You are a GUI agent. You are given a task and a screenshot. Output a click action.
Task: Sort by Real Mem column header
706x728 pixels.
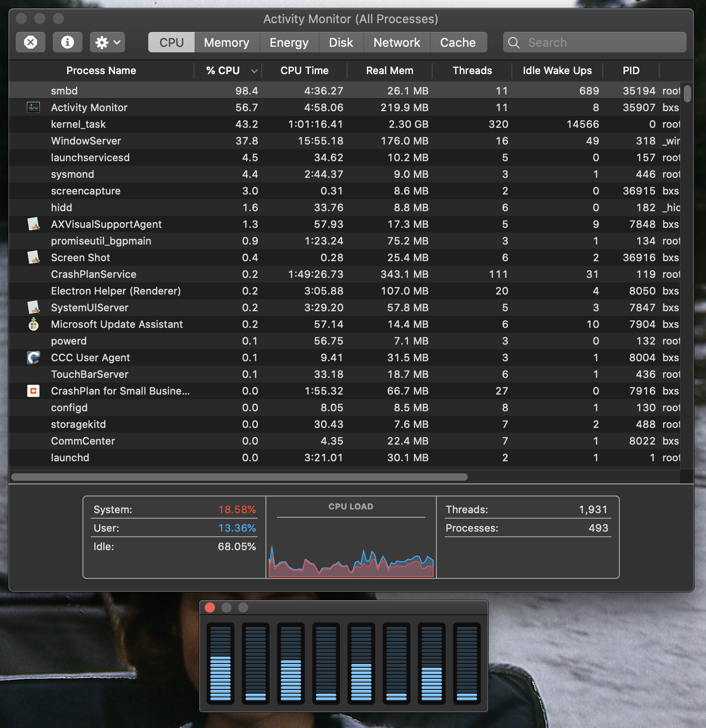(x=390, y=70)
